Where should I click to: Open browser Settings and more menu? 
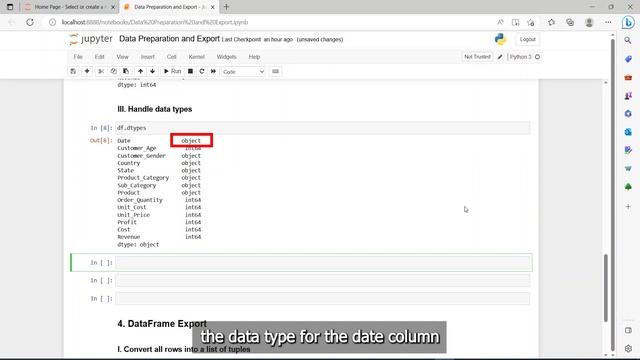(x=608, y=22)
